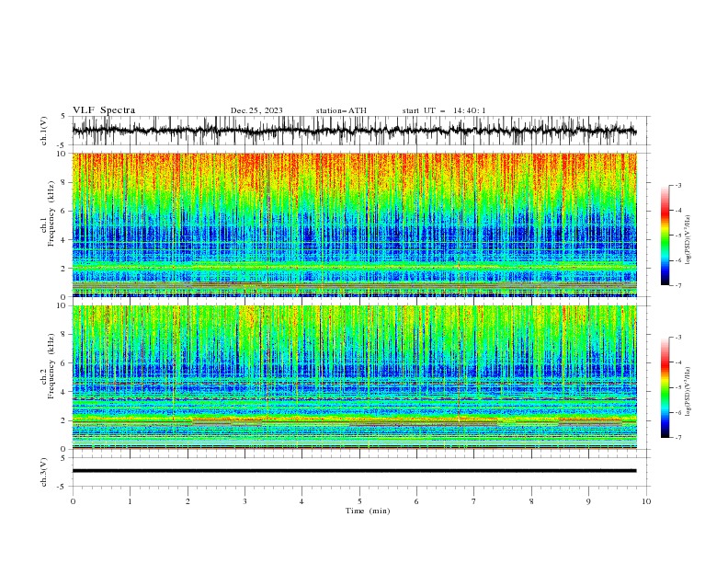Click the "VLF Spectra" title text

104,110
